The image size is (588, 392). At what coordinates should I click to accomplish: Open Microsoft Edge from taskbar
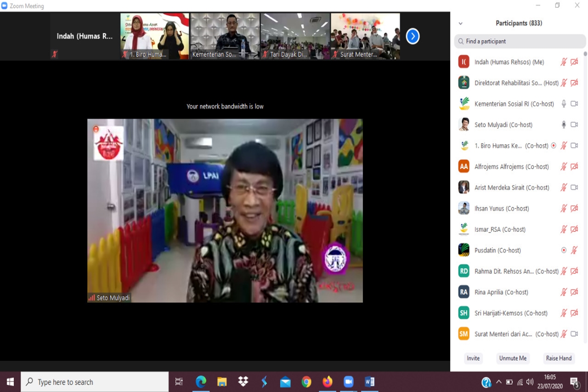tap(201, 382)
